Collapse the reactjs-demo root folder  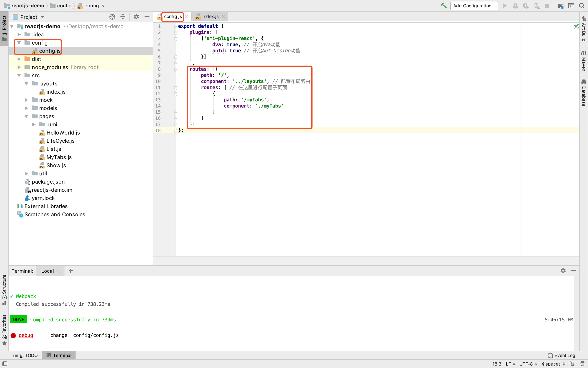pyautogui.click(x=12, y=26)
